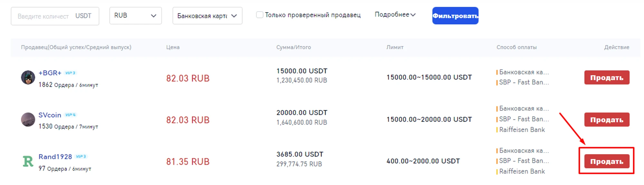
Task: Click Продать button for SVcoin offer
Action: coord(607,119)
